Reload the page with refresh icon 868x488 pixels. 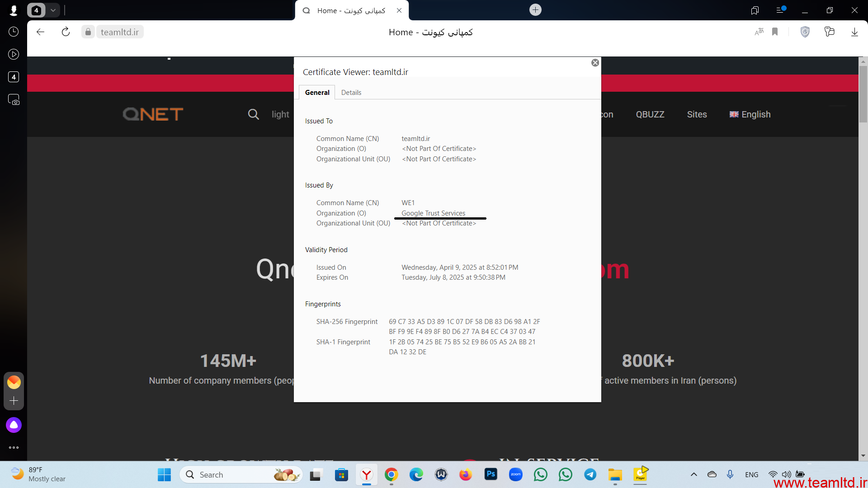(x=66, y=32)
